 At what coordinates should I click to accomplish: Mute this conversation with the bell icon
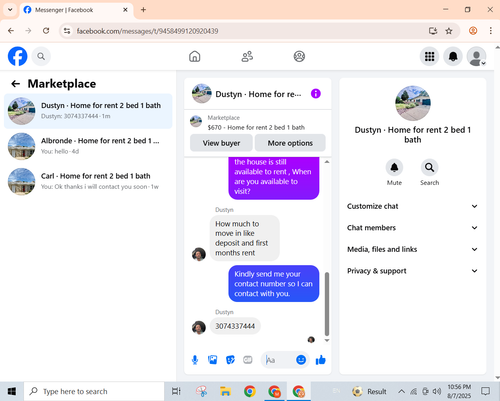(x=394, y=168)
